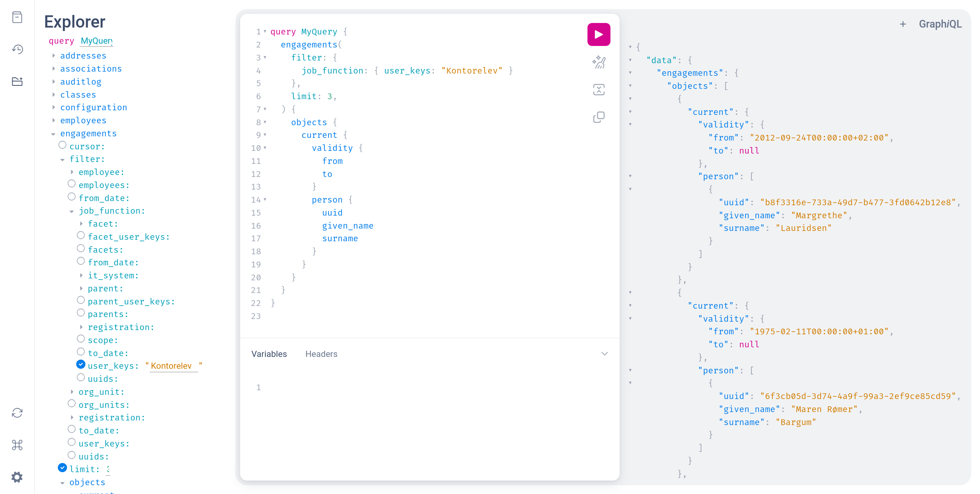Screen dimensions: 980x494
Task: Toggle job_function from_date argument
Action: click(81, 261)
